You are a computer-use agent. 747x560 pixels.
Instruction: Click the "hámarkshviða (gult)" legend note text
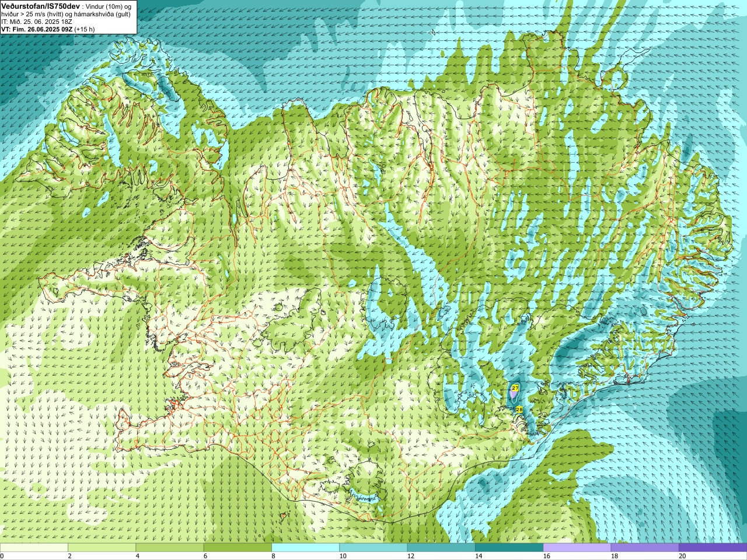tap(102, 14)
